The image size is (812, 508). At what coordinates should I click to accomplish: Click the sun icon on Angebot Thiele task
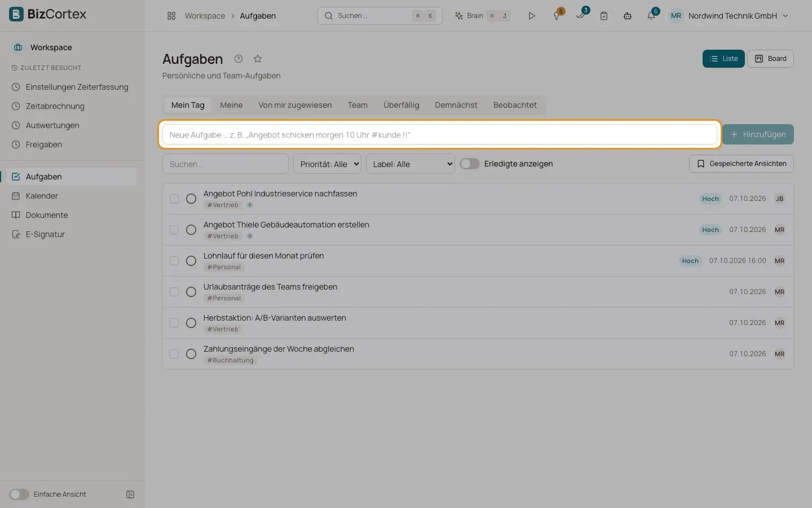(250, 236)
